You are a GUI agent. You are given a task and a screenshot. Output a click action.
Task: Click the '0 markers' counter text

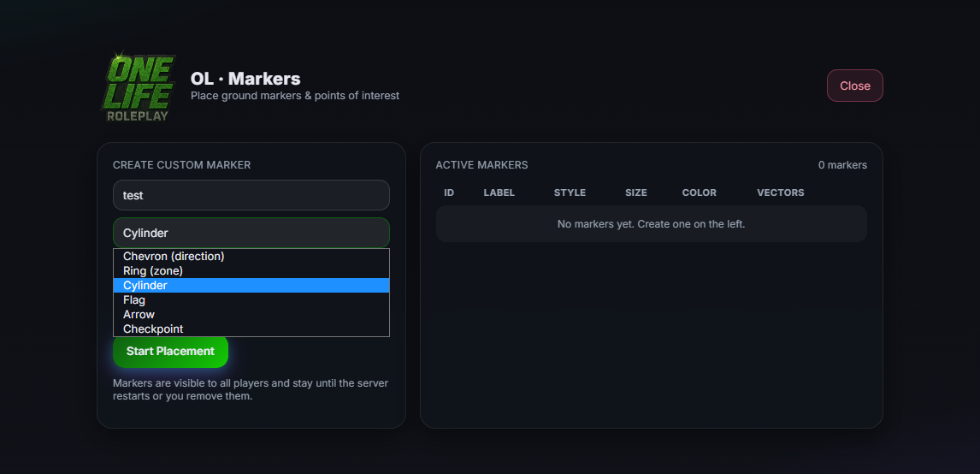pos(841,165)
